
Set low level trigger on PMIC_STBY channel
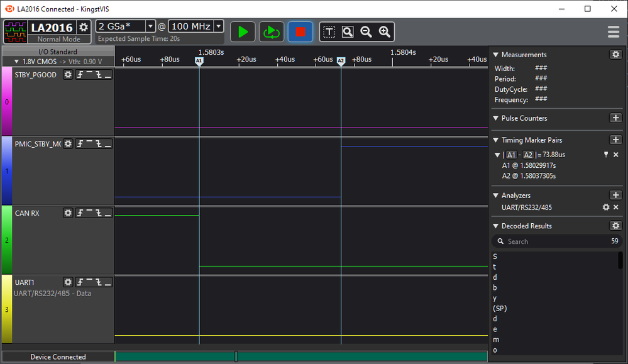coord(107,144)
